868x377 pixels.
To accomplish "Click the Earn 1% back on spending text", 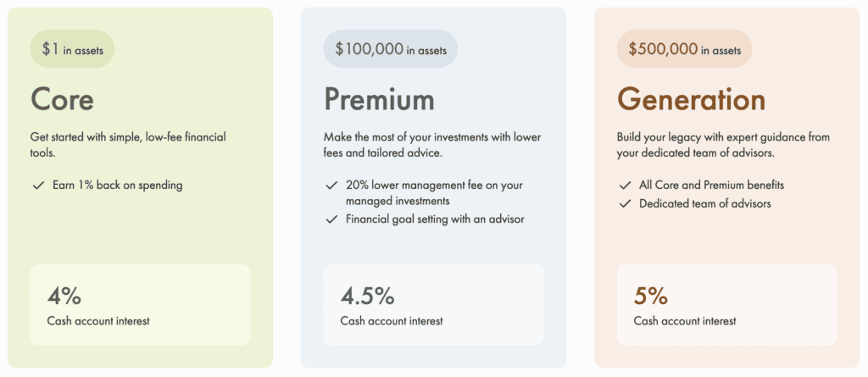I will [117, 185].
